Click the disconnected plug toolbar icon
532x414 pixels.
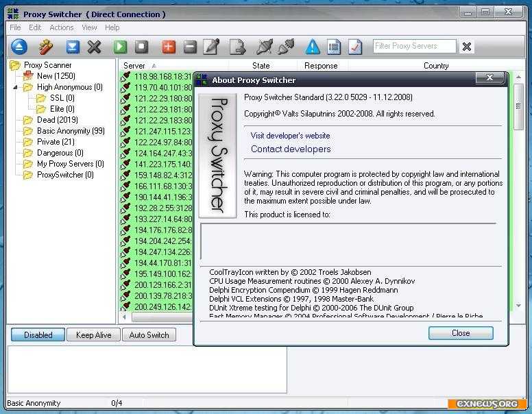point(265,47)
